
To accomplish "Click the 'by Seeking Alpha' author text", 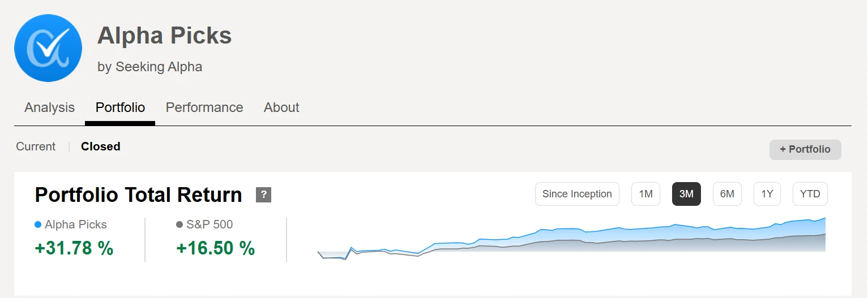I will pos(149,67).
